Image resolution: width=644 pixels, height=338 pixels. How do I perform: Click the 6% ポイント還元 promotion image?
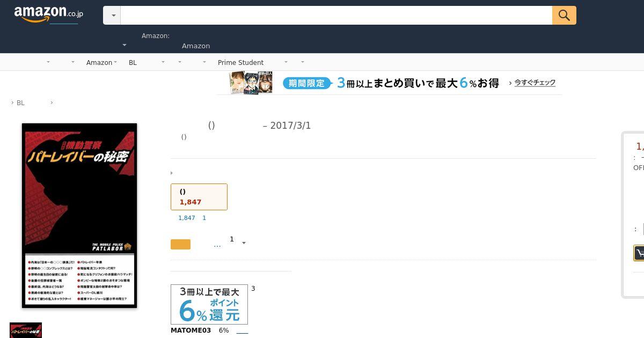click(x=209, y=304)
